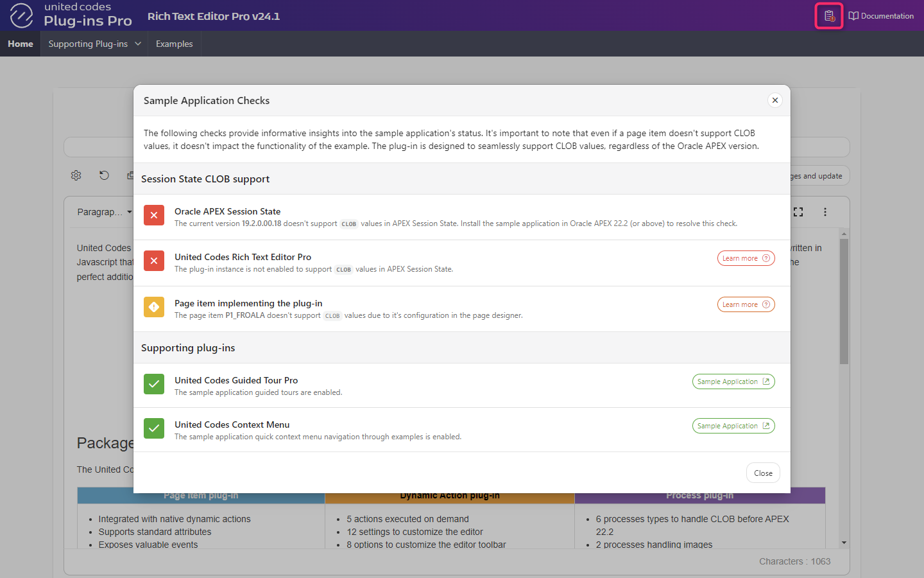924x578 pixels.
Task: Click the Close button at dialog bottom
Action: click(x=763, y=473)
